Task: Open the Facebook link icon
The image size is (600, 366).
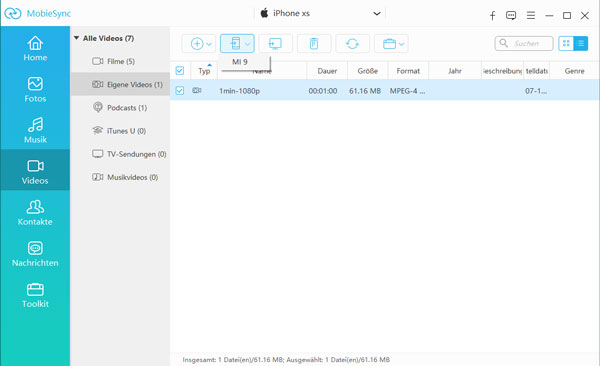Action: [x=492, y=15]
